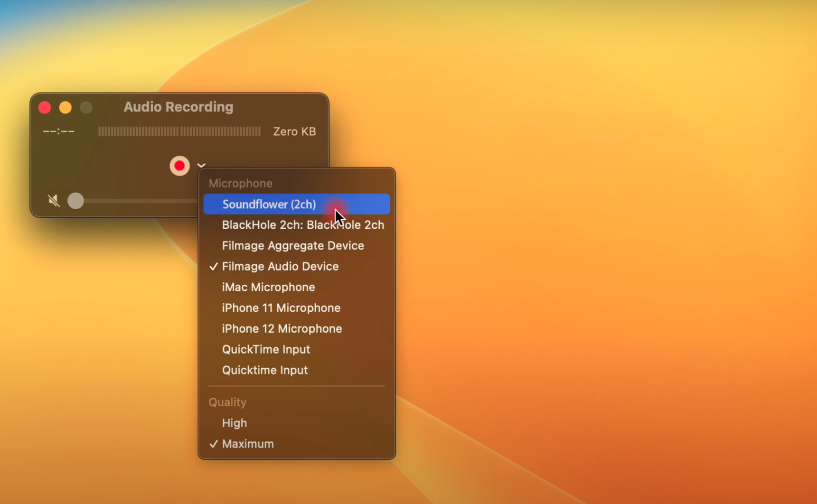Set recording quality to Maximum

coord(297,444)
